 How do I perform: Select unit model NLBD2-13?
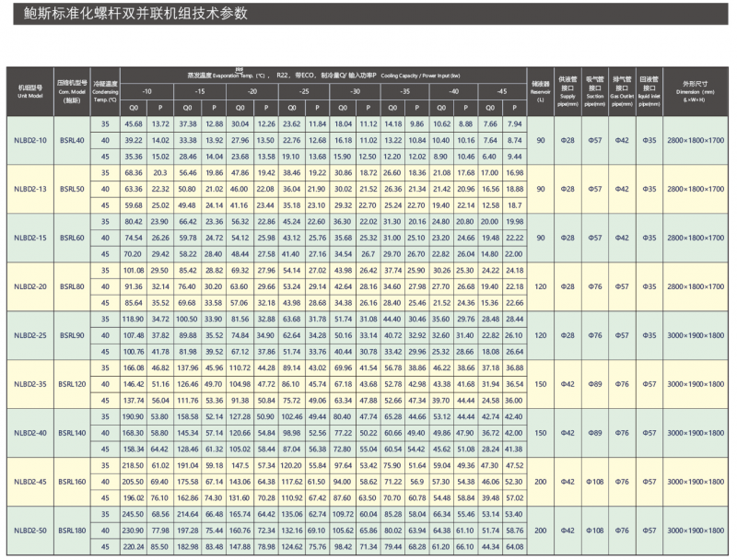(x=30, y=190)
